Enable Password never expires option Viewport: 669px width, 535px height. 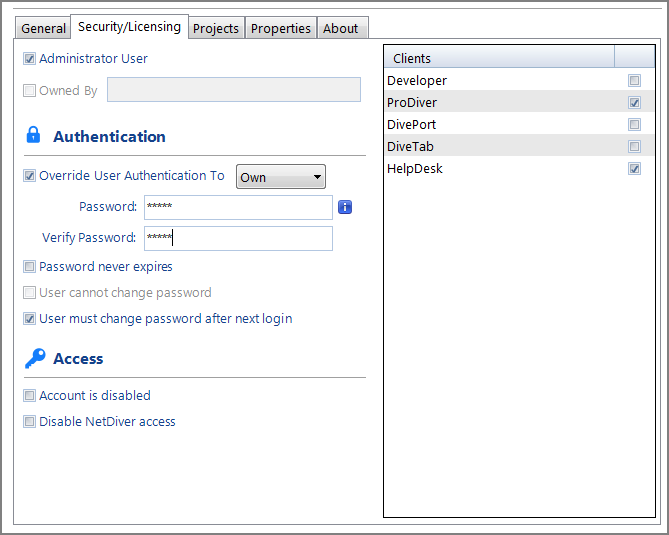coord(30,267)
